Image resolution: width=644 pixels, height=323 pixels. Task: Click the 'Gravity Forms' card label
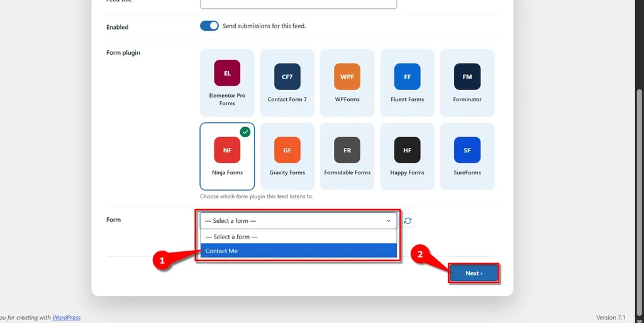(287, 173)
